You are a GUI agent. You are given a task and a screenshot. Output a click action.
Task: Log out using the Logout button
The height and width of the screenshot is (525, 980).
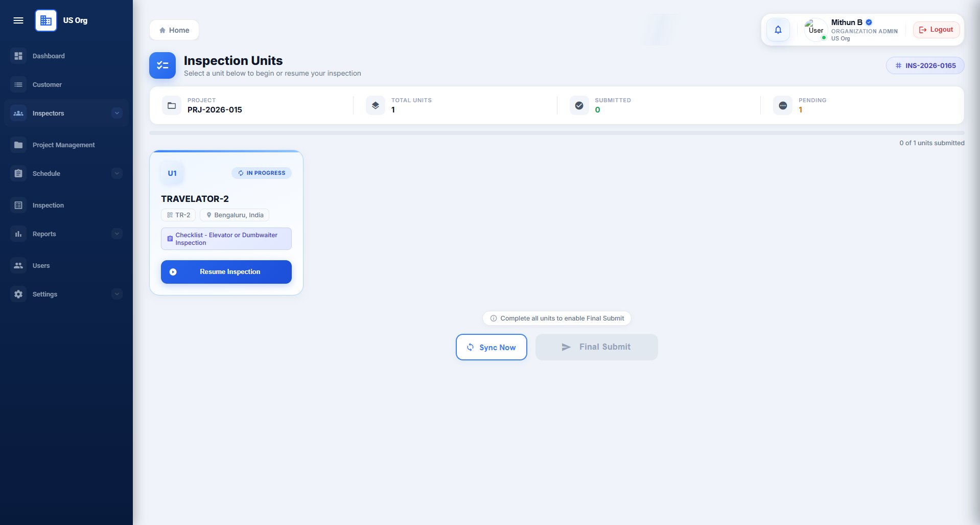click(x=936, y=30)
